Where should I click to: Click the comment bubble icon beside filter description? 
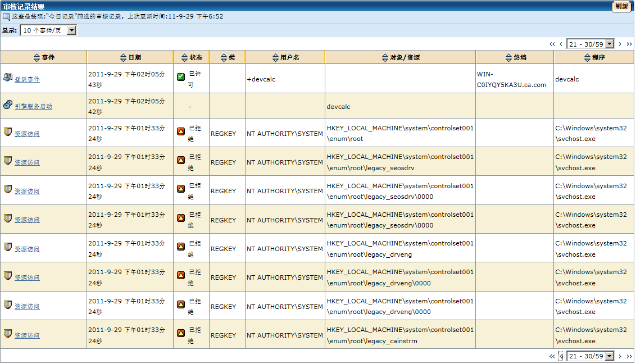pyautogui.click(x=6, y=17)
